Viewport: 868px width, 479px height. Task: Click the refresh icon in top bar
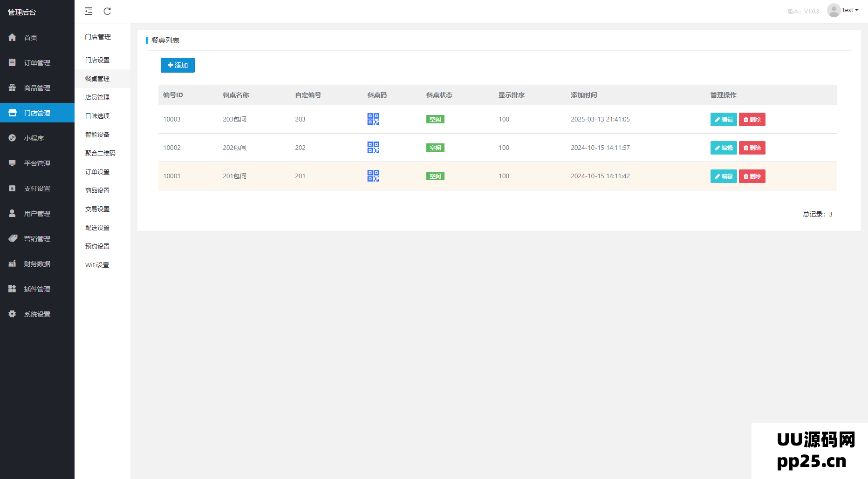click(107, 11)
